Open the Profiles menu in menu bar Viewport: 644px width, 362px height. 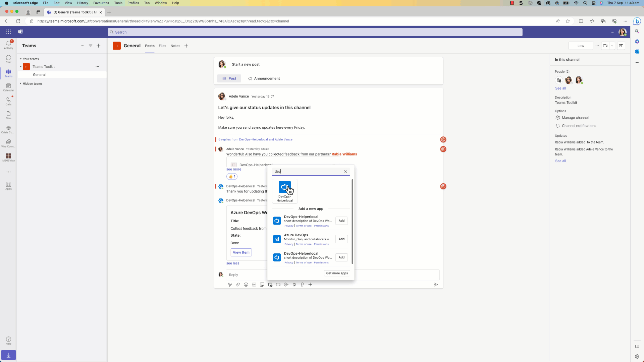[x=133, y=3]
